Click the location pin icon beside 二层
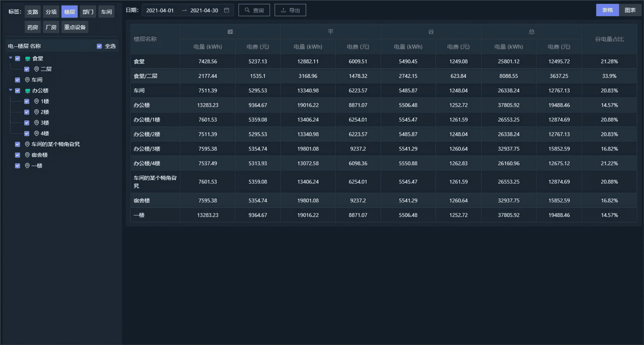Viewport: 644px width, 345px height. point(36,69)
